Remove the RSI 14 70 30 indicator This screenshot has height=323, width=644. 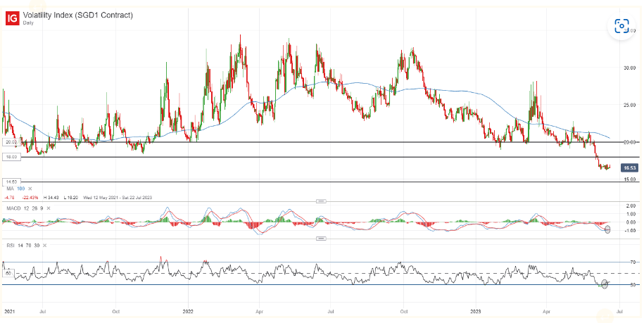click(45, 246)
